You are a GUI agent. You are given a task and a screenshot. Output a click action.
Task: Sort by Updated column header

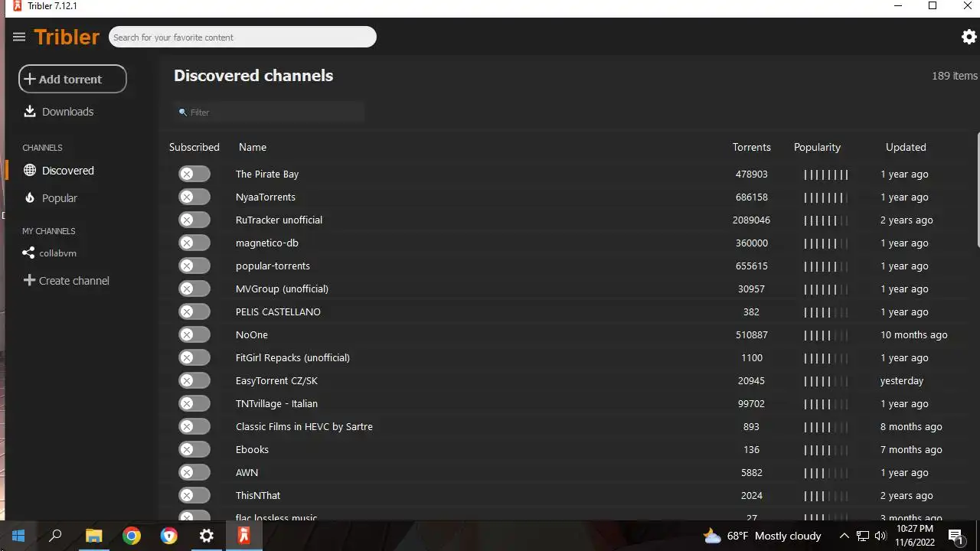tap(906, 147)
